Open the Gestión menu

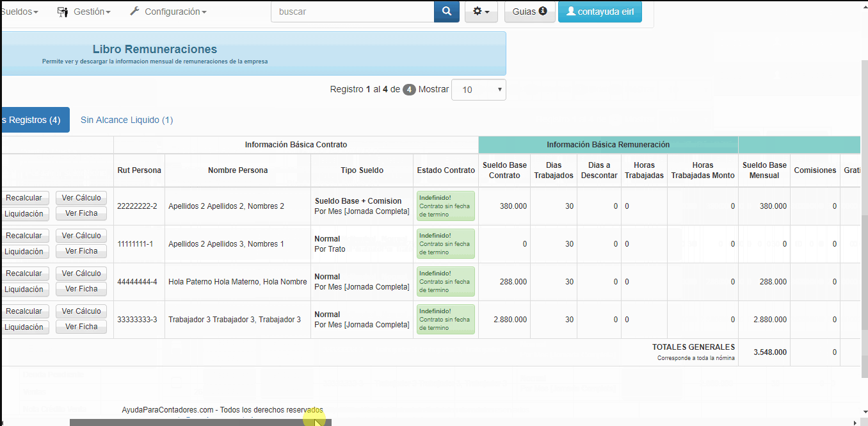coord(84,12)
